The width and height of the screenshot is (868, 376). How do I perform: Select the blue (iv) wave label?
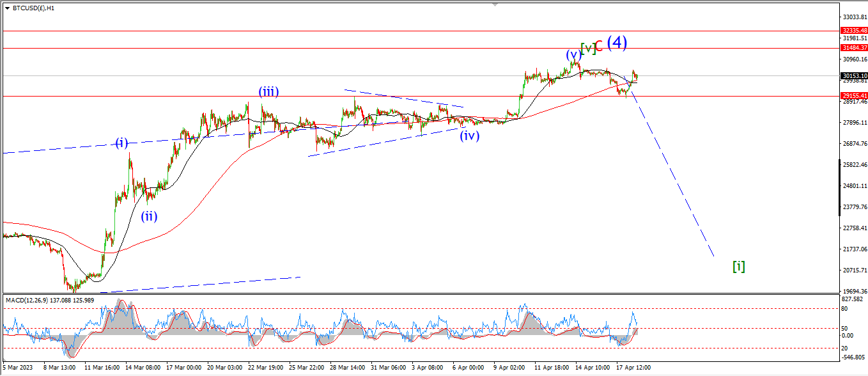pos(470,136)
